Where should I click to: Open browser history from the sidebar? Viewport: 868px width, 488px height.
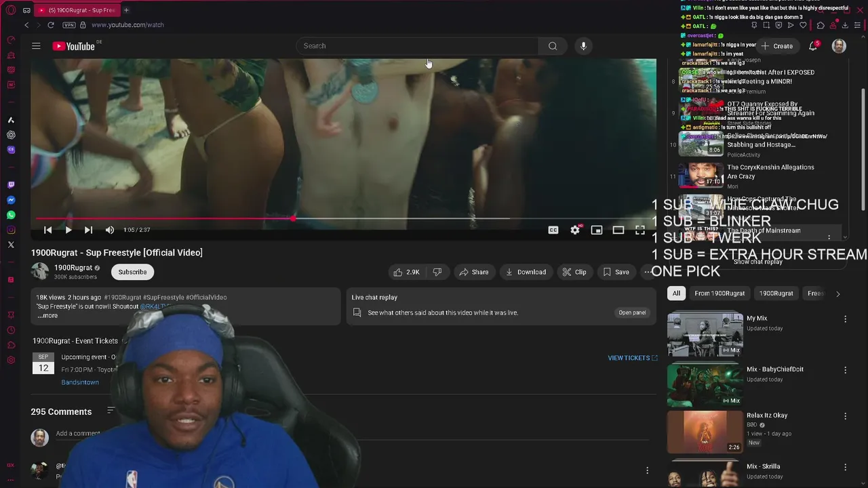[11, 330]
